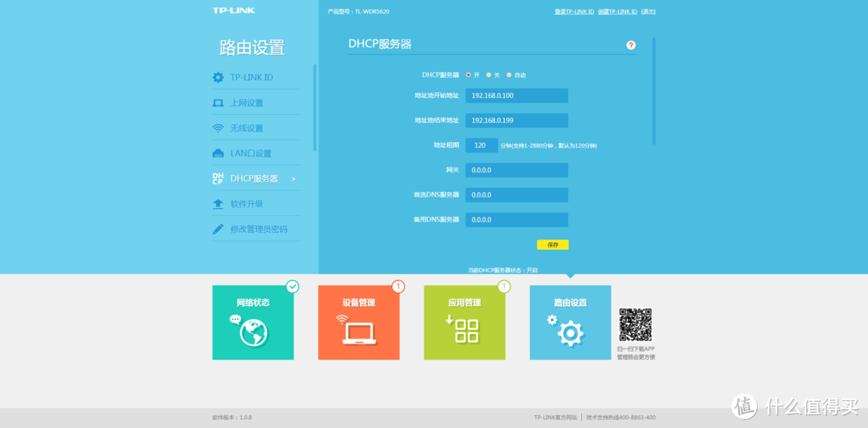
Task: Click the DHCP服务器 panel heading
Action: click(x=379, y=44)
